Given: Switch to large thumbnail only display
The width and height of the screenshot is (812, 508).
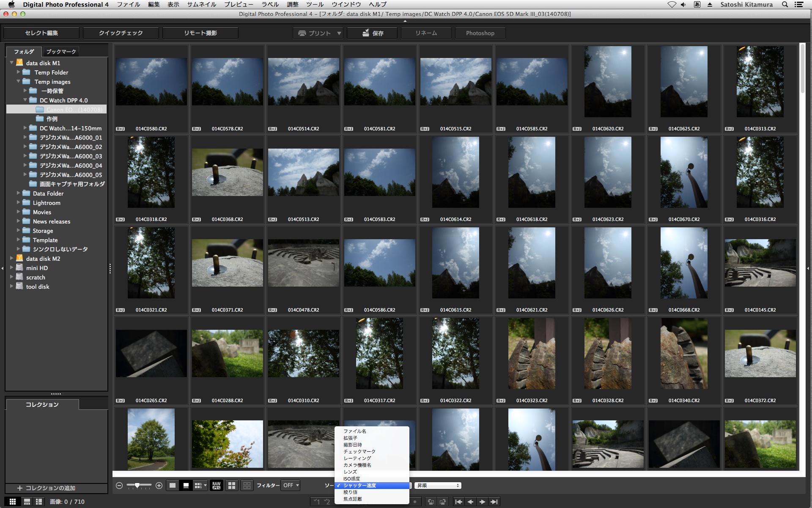Looking at the screenshot, I should click(x=173, y=486).
